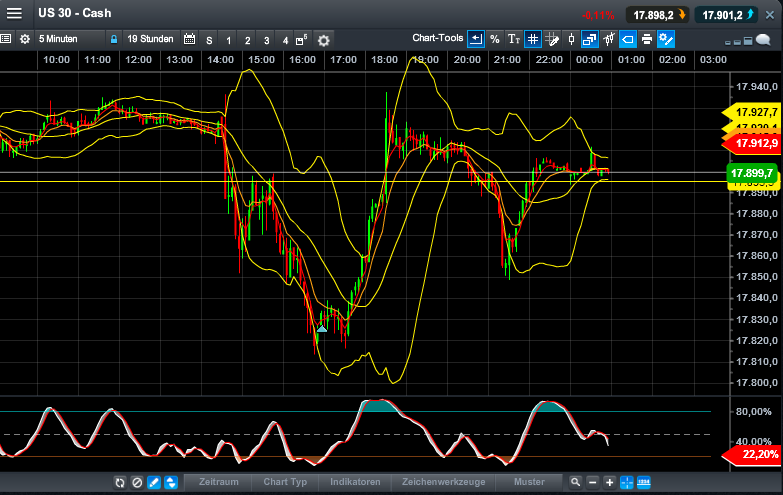Zoom in with the plus button
This screenshot has height=495, width=783.
pos(609,483)
